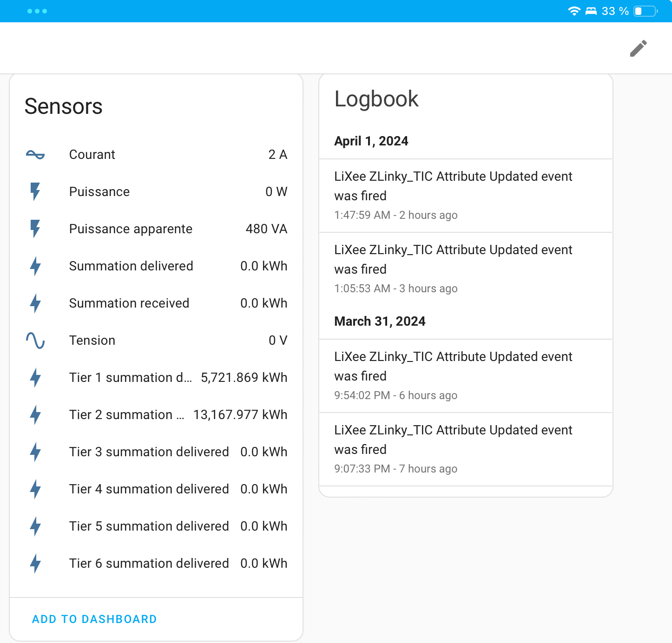The height and width of the screenshot is (643, 672).
Task: Click the pencil edit icon
Action: [638, 48]
